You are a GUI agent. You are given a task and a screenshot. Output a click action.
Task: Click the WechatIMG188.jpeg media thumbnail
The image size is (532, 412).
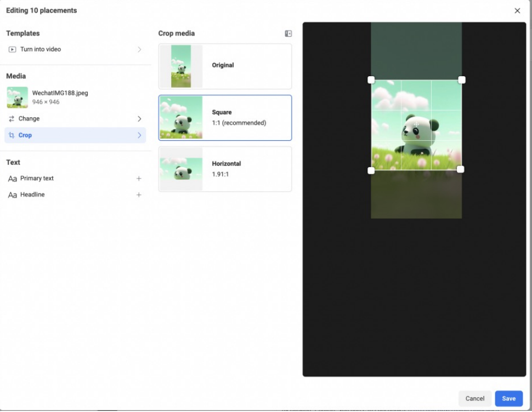coord(18,98)
